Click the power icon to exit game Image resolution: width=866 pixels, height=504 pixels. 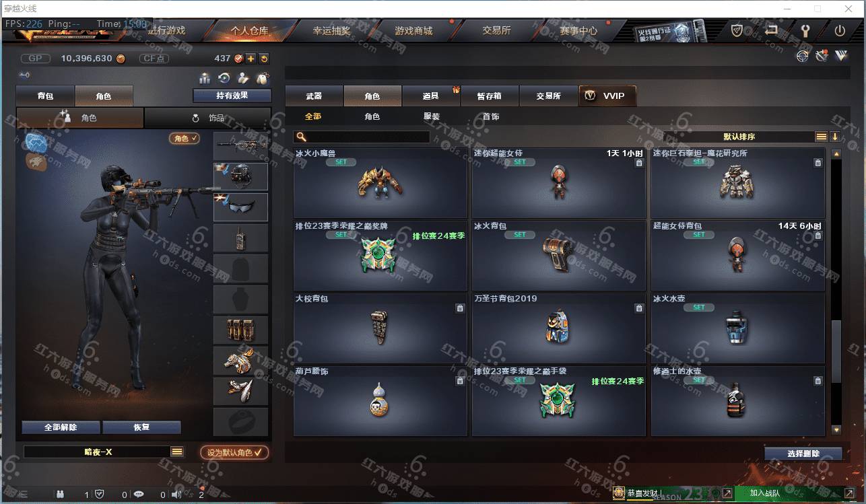pyautogui.click(x=840, y=30)
